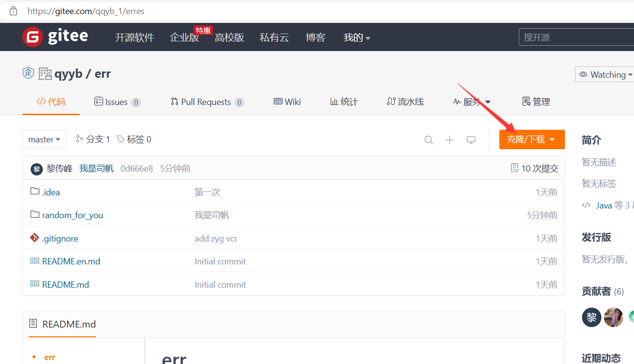
Task: Click the organization building icon beside qyyb
Action: pyautogui.click(x=45, y=74)
